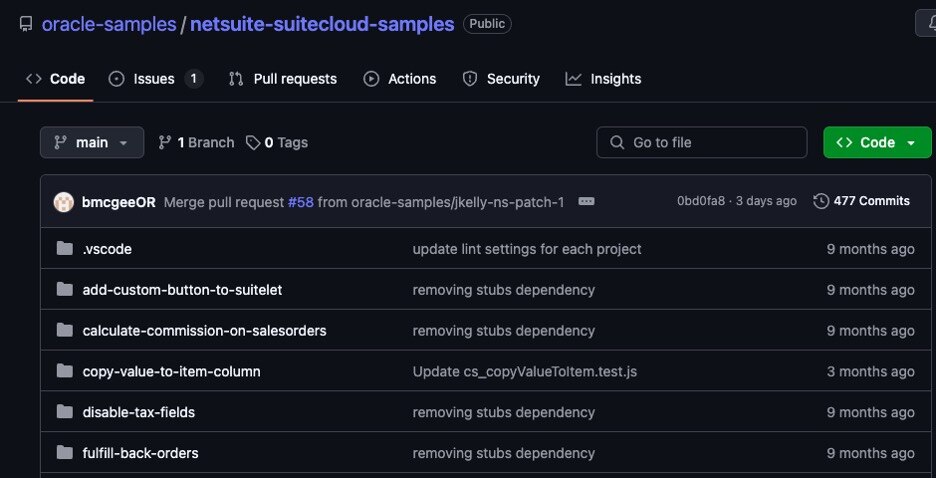
Task: Open fulfill-back-orders folder
Action: tap(140, 454)
